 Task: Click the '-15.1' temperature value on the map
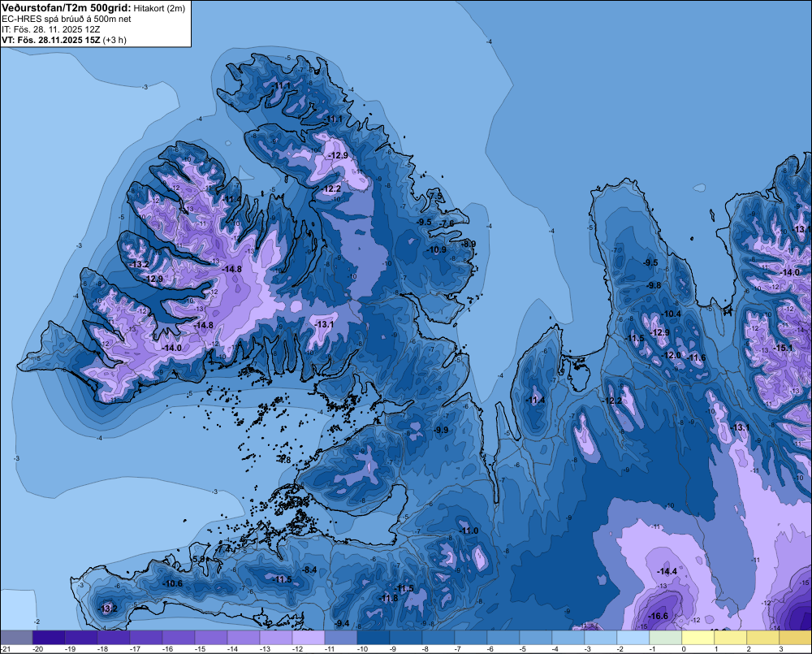point(783,348)
